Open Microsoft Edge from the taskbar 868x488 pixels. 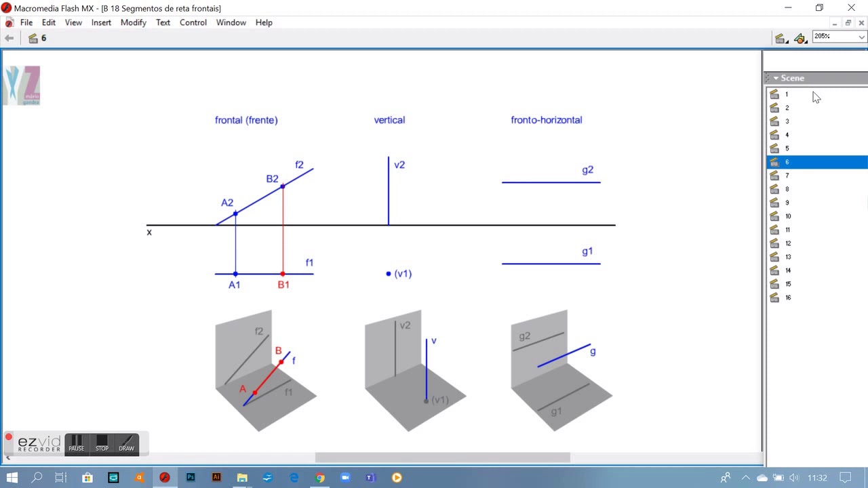(294, 477)
